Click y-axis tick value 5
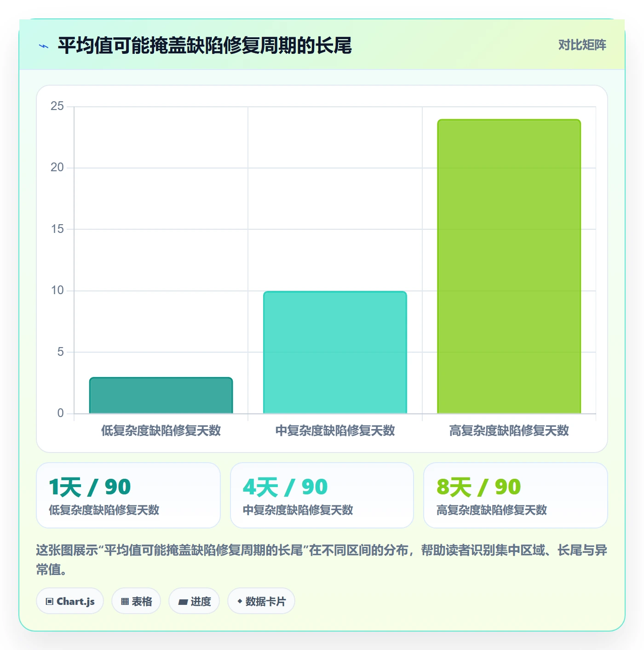644x650 pixels. (61, 352)
